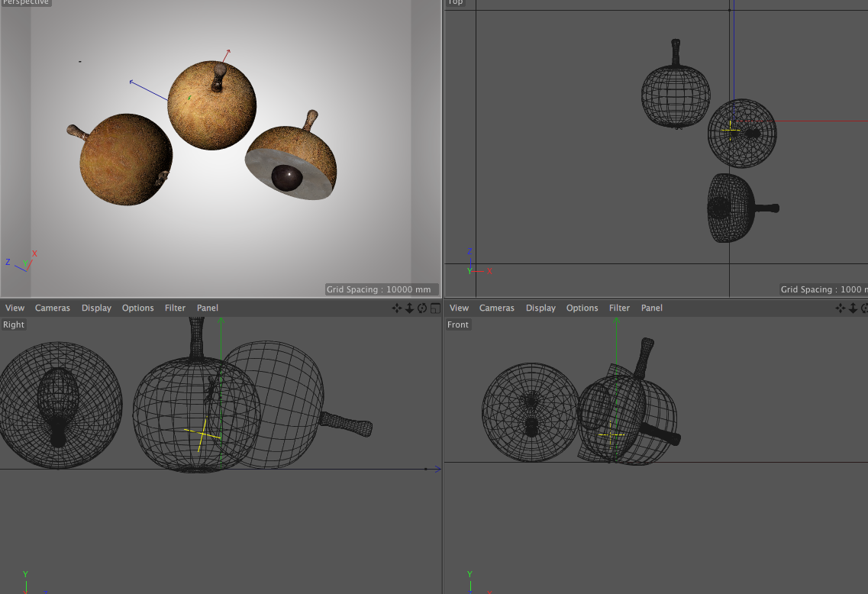Viewport: 868px width, 594px height.
Task: Click the XYZ axis gizmo in Perspective viewport
Action: [x=21, y=262]
